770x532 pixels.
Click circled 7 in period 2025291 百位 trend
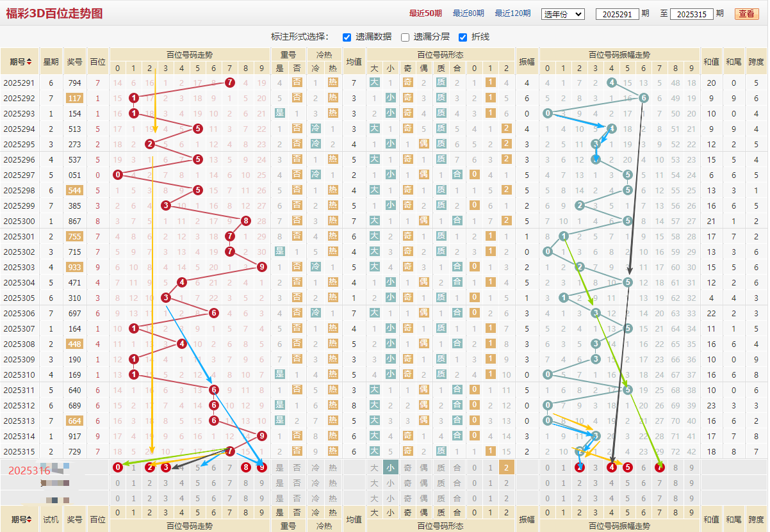[x=230, y=83]
